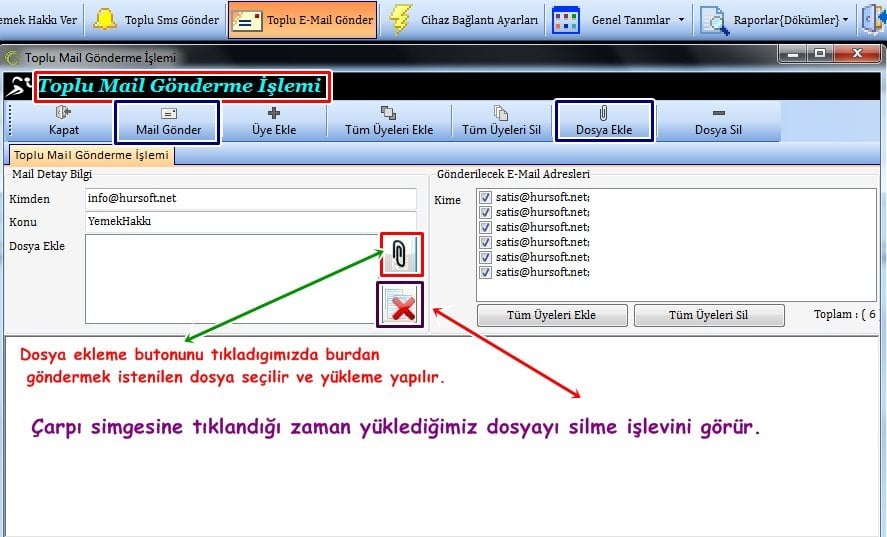Click paperclip attach icon beside file list
Image resolution: width=887 pixels, height=537 pixels.
point(401,255)
